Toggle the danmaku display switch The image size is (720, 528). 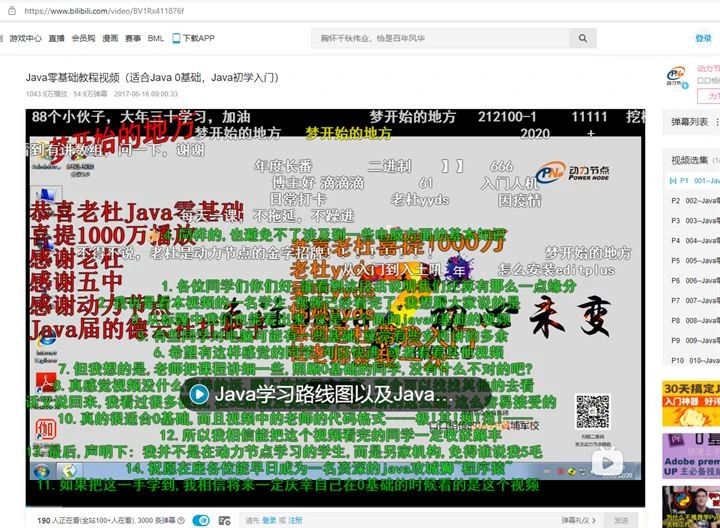click(201, 521)
